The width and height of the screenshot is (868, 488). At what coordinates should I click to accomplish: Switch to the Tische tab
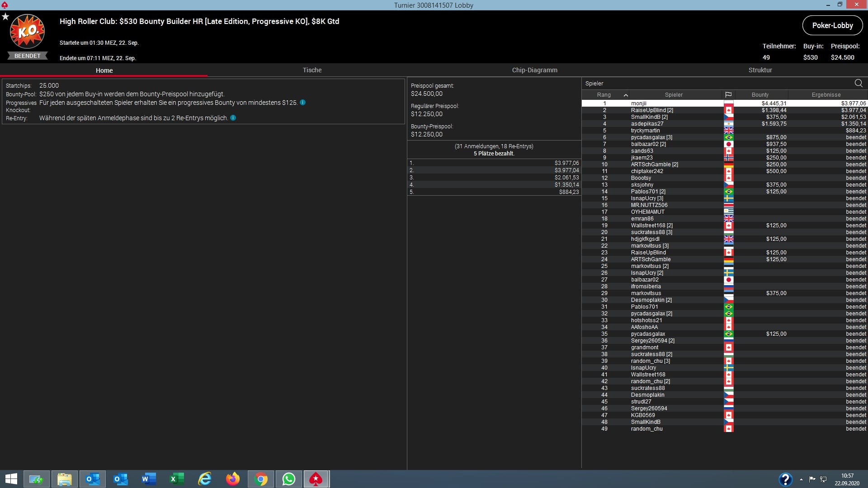tap(312, 70)
